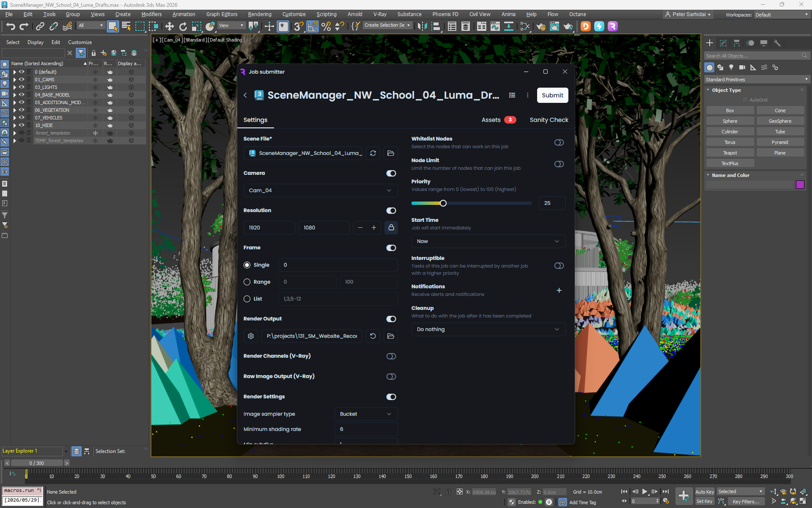
Task: Submit the render job
Action: (552, 95)
